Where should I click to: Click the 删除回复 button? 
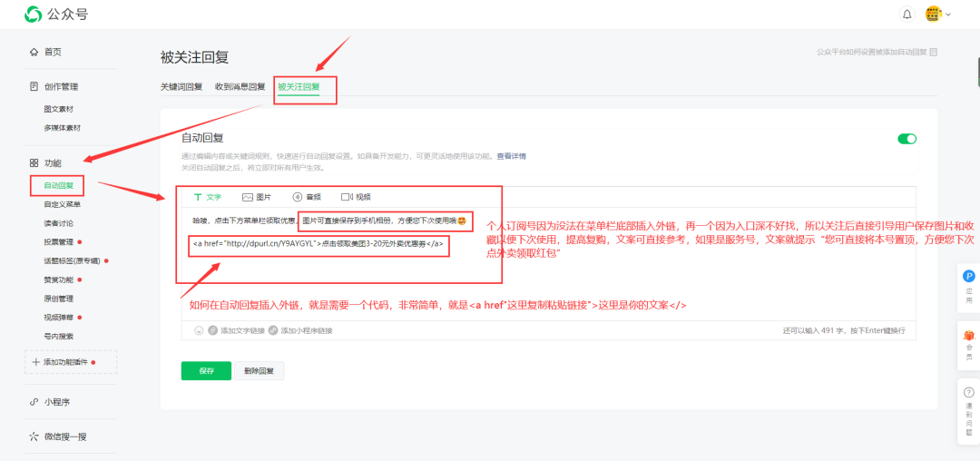coord(260,370)
